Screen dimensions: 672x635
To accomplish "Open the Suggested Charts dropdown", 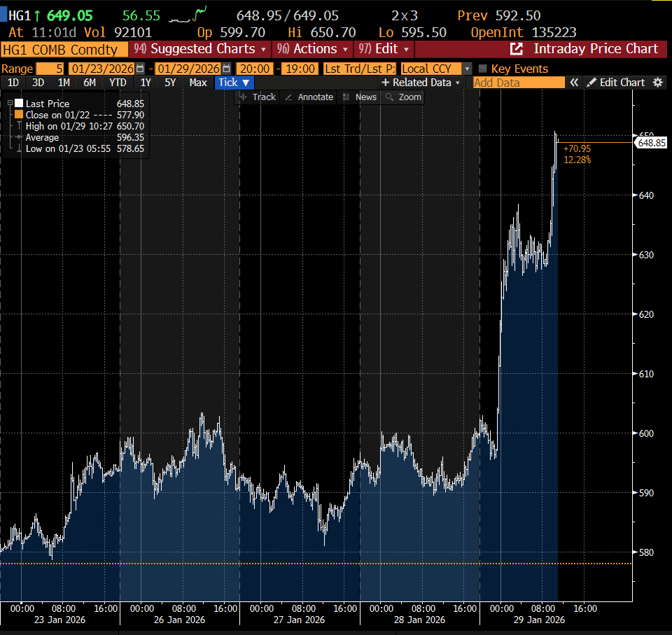I will 200,49.
